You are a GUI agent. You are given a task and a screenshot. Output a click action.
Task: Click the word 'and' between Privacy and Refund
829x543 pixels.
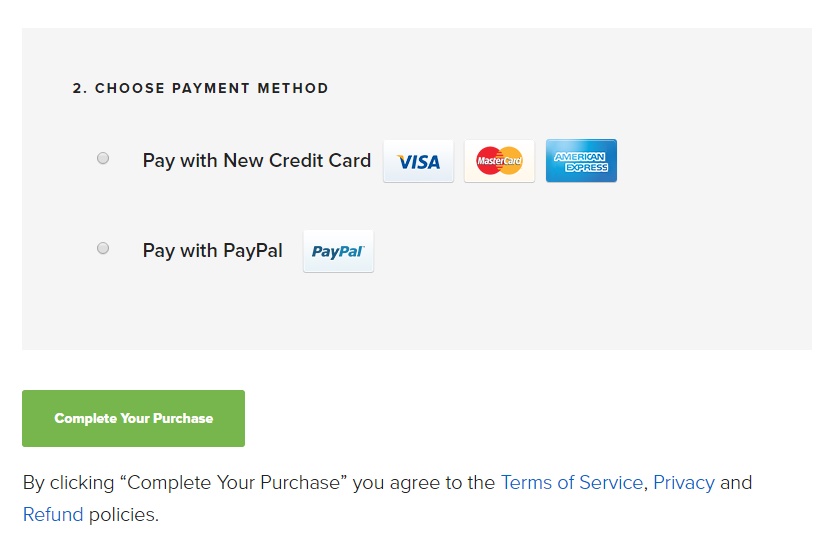[736, 482]
